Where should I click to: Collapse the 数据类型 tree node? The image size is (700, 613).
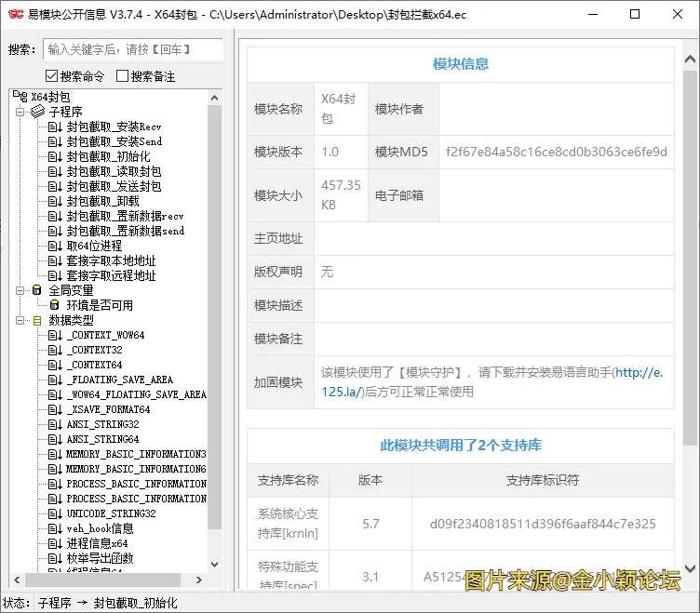coord(20,320)
